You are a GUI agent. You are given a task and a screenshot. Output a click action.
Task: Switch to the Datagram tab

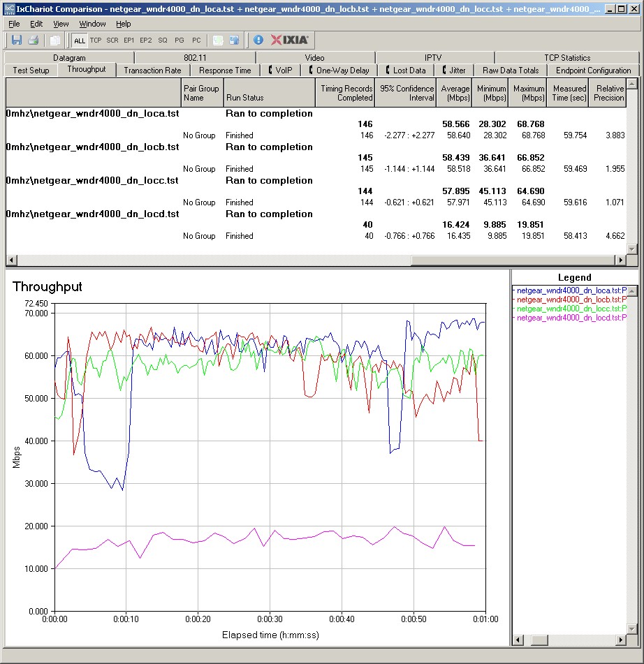coord(69,57)
